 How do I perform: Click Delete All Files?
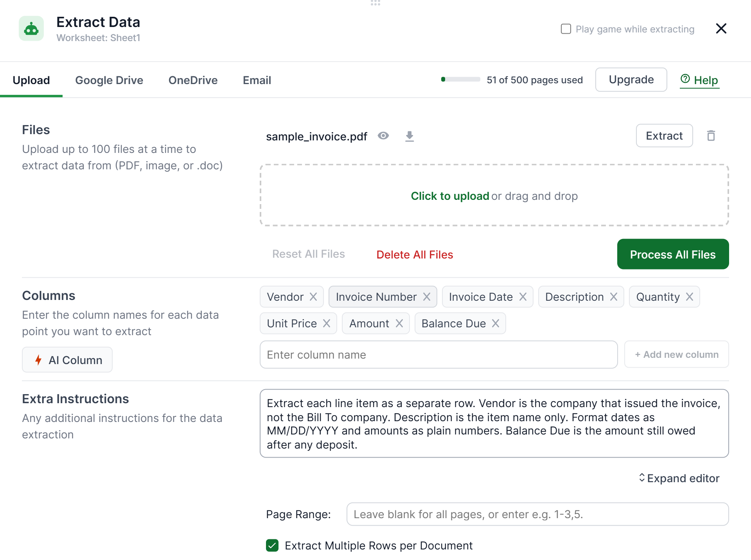(x=415, y=255)
